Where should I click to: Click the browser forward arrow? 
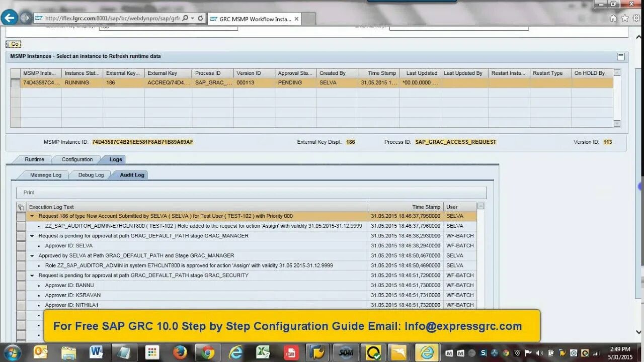point(25,18)
